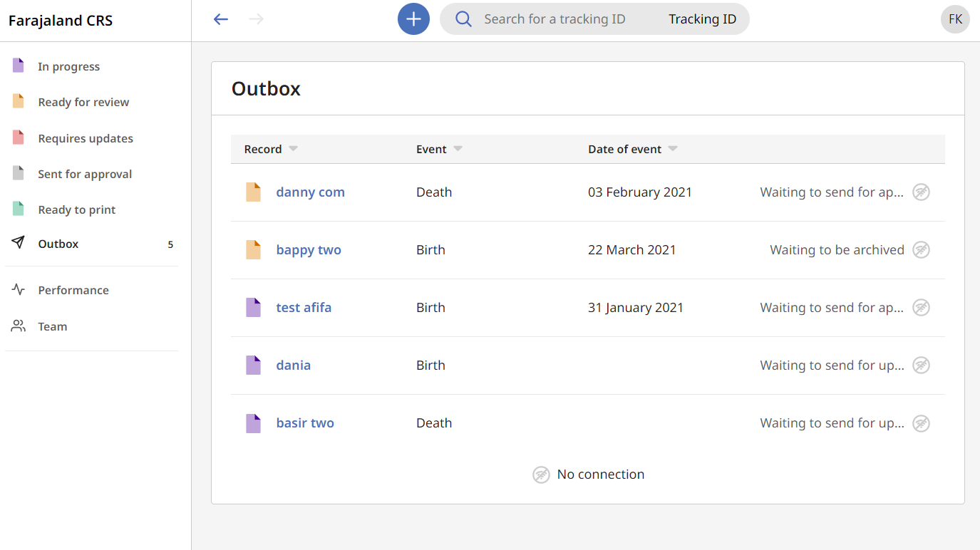980x550 pixels.
Task: Click the In progress purple document icon
Action: pos(17,66)
